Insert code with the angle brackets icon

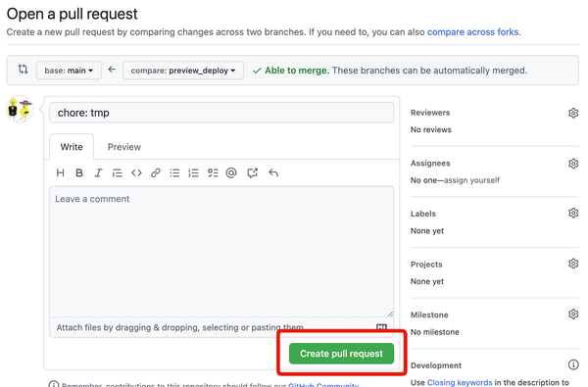tap(136, 172)
